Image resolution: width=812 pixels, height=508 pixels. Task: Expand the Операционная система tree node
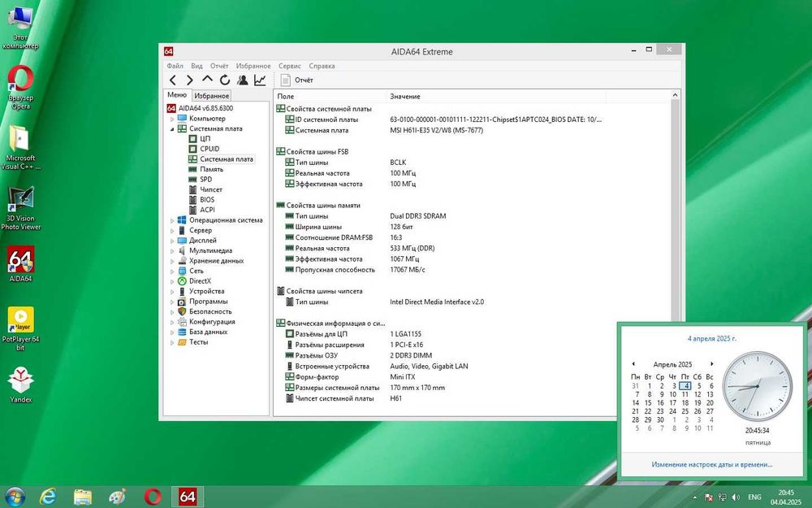(171, 220)
